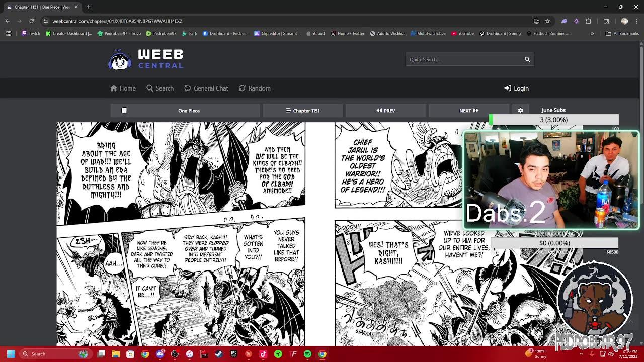Go to previous chapter with PREV
Viewport: 644px width, 362px height.
pyautogui.click(x=386, y=111)
